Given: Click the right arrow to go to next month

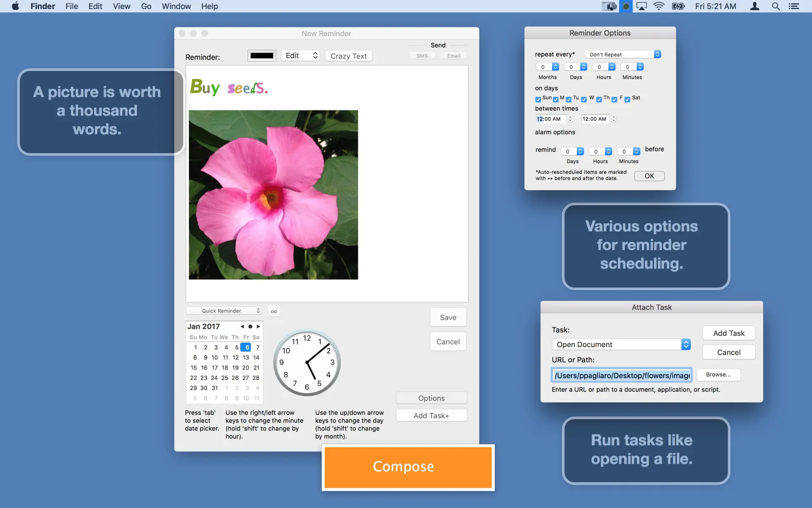Looking at the screenshot, I should click(257, 326).
